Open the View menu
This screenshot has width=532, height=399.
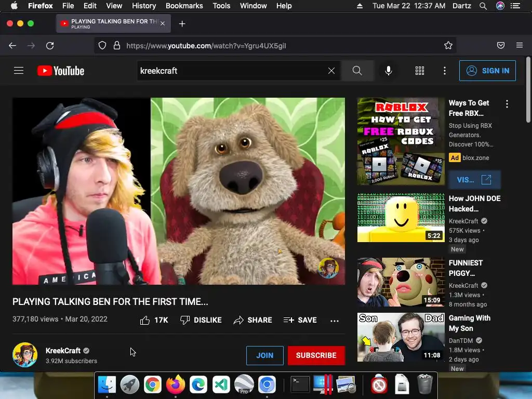(114, 6)
